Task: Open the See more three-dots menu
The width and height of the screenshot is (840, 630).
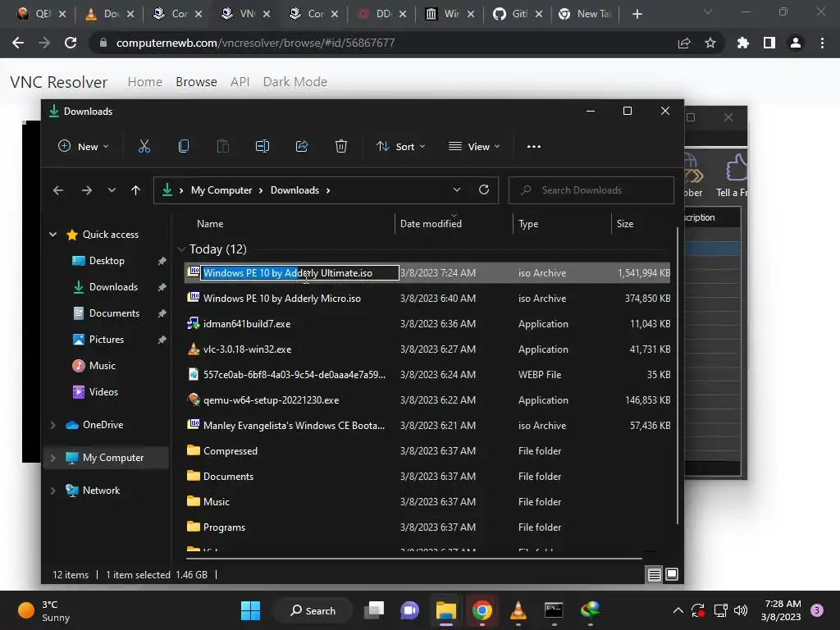Action: 533,146
